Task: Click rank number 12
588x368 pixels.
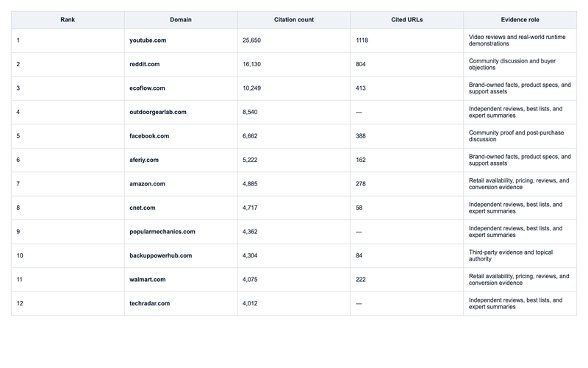Action: (20, 303)
